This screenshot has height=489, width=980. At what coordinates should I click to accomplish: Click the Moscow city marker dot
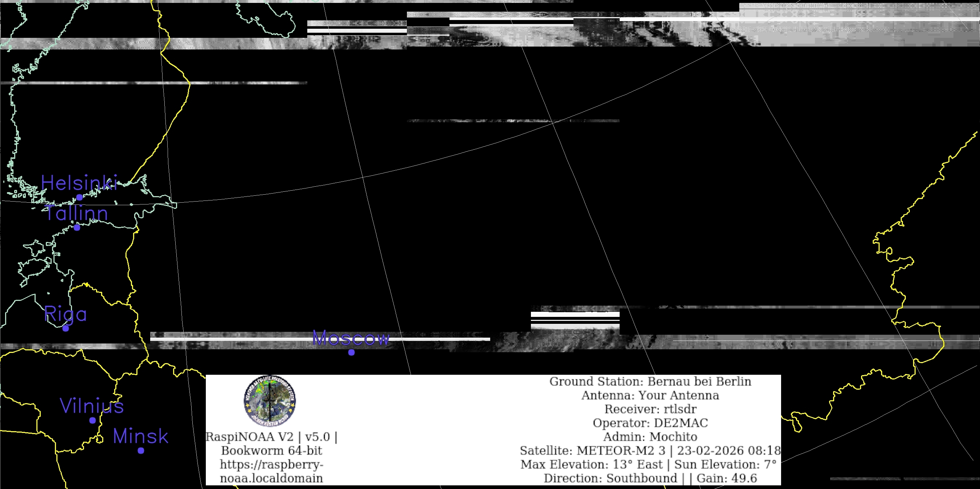tap(352, 353)
